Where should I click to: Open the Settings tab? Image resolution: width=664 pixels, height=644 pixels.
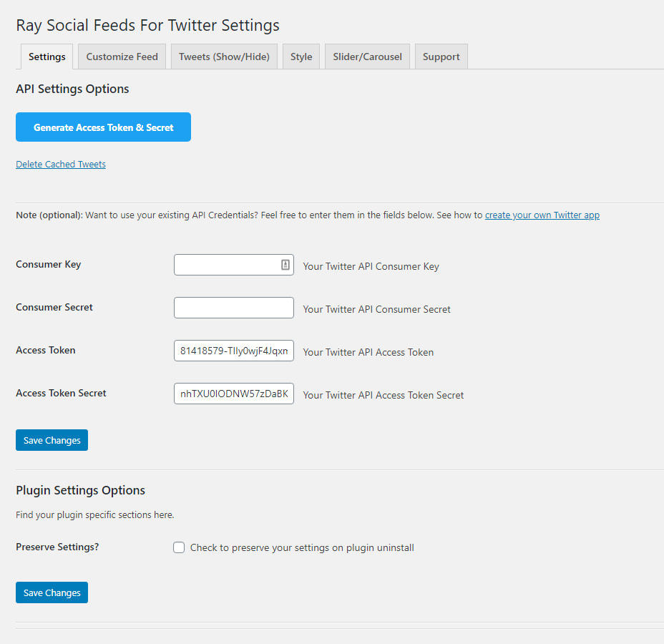point(47,57)
